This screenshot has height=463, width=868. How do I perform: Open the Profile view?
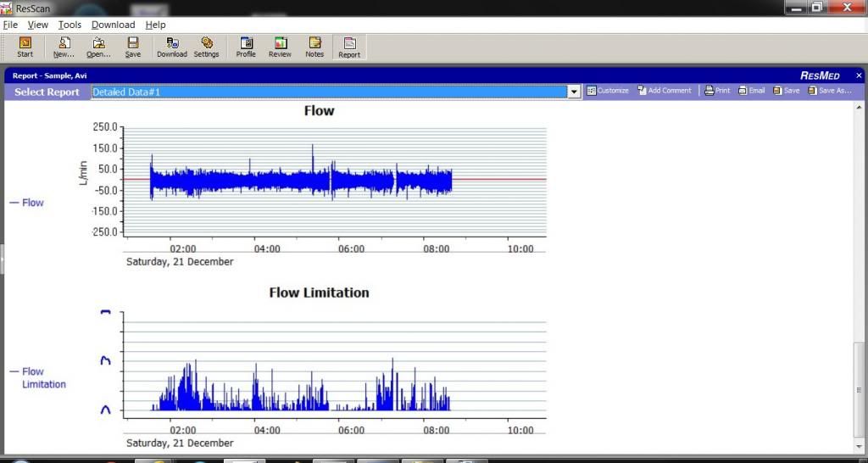246,47
